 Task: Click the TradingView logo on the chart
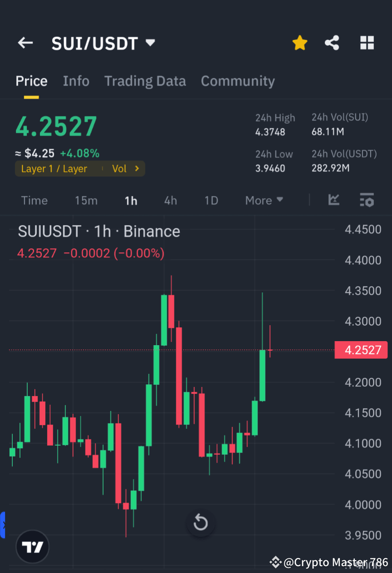(x=32, y=546)
